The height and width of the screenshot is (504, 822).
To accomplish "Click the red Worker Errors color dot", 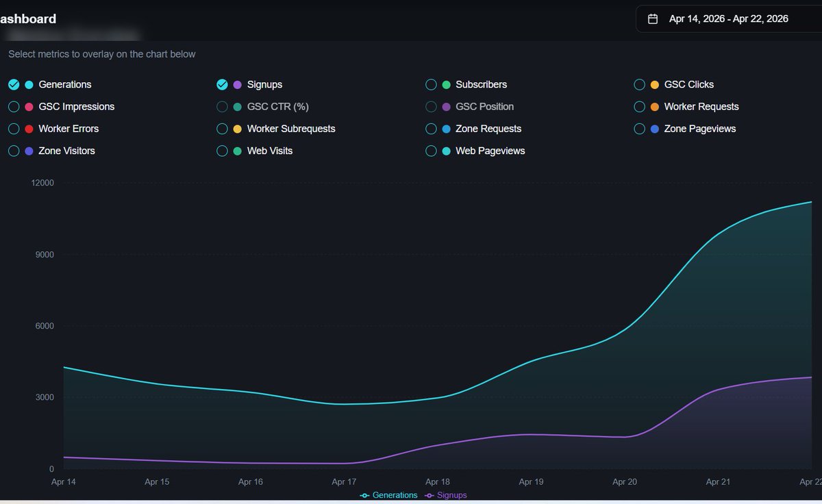I will pyautogui.click(x=29, y=129).
